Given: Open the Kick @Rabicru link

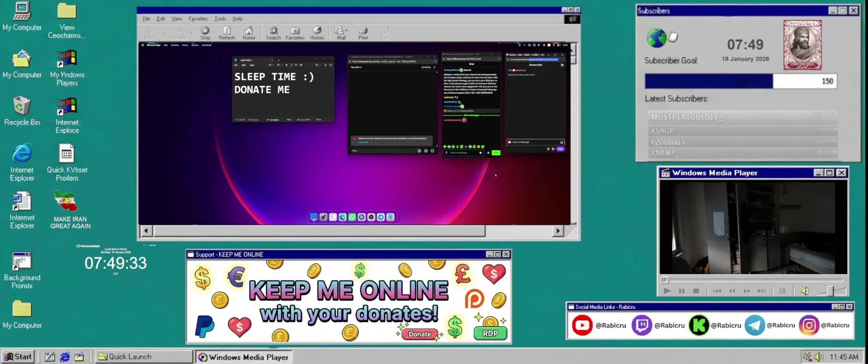Looking at the screenshot, I should (715, 326).
